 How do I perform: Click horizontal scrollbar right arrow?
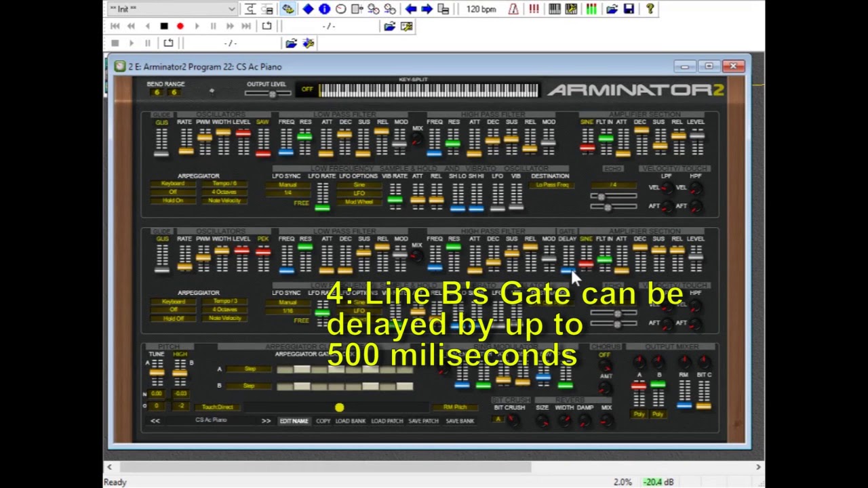[758, 467]
